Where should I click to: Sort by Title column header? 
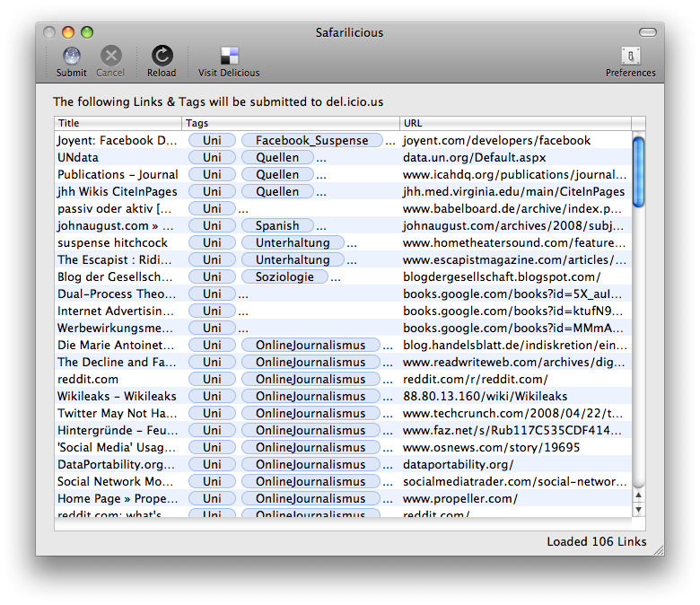[x=118, y=123]
